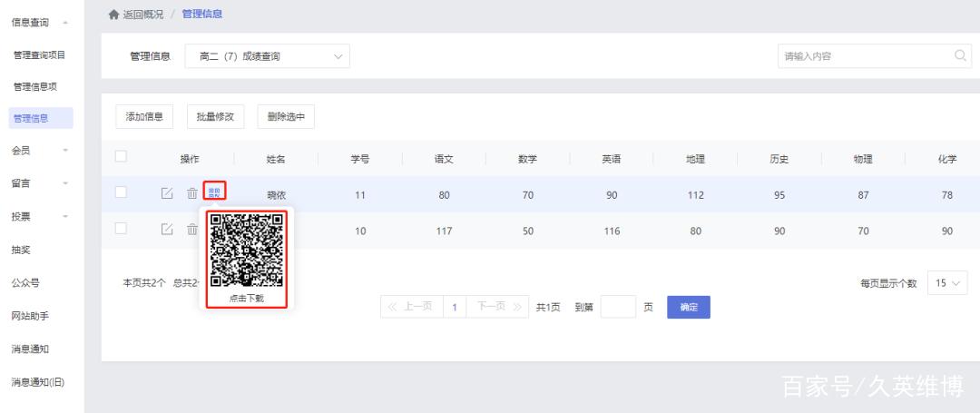This screenshot has width=980, height=413.
Task: Go to the previous page with 上一页
Action: point(411,307)
